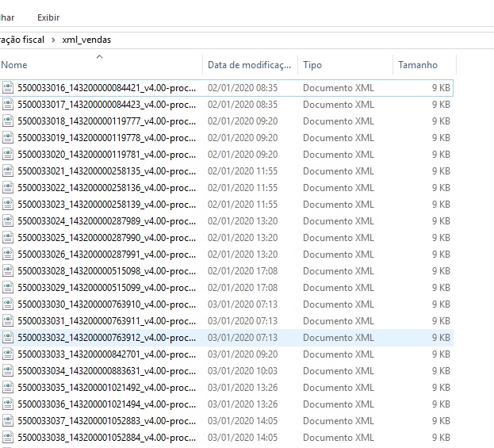Click XML icon of file 5500033037_143200001052883
Image resolution: width=494 pixels, height=448 pixels.
coord(8,421)
